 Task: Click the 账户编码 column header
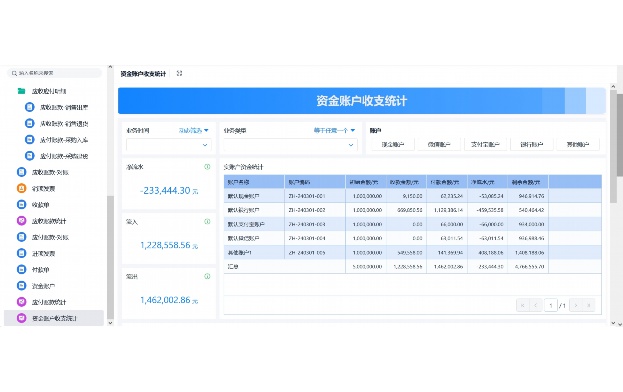[x=315, y=182]
